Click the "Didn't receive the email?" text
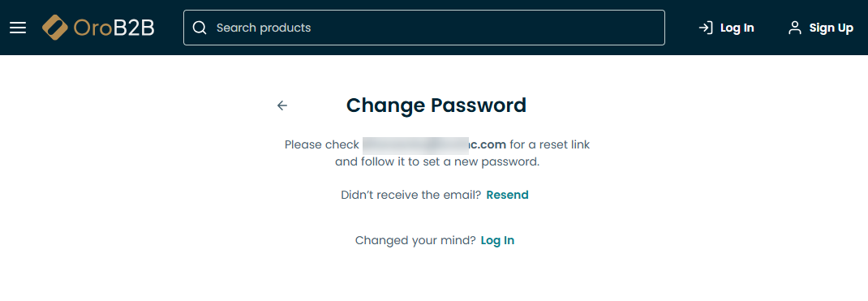The width and height of the screenshot is (868, 301). click(410, 195)
